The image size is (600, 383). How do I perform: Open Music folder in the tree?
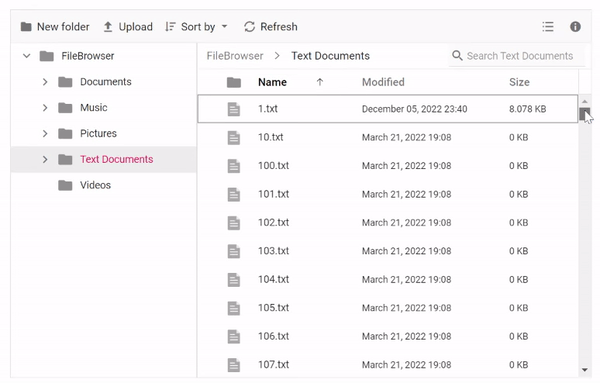coord(94,108)
